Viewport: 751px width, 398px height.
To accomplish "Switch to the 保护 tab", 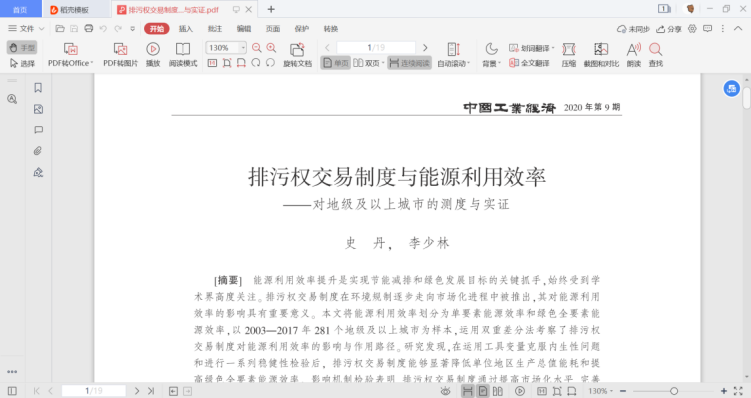I will tap(301, 29).
